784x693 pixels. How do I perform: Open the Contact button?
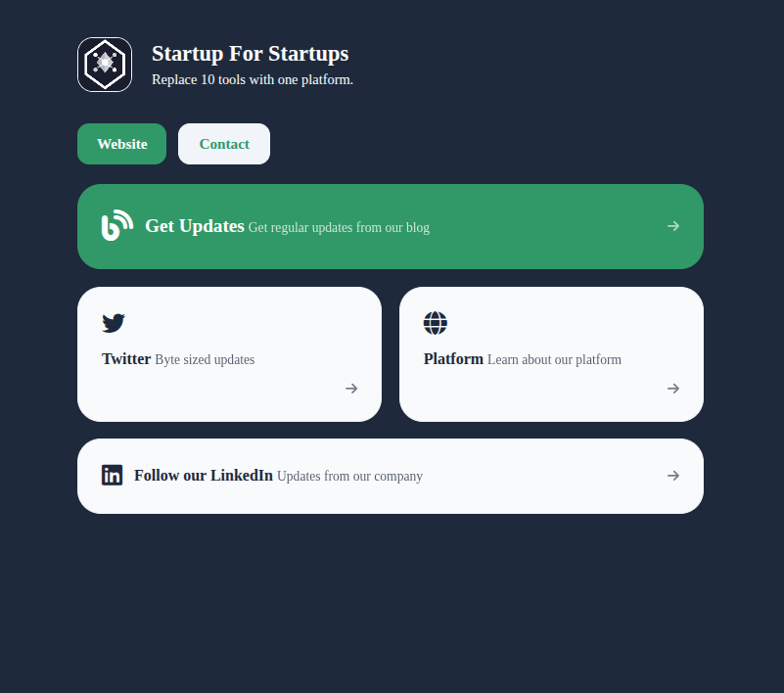(224, 144)
